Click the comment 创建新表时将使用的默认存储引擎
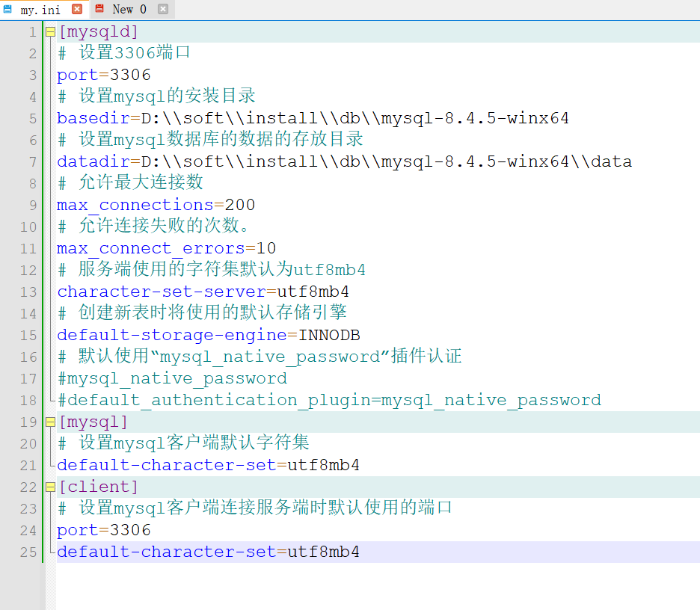Viewport: 700px width, 610px height. coord(202,312)
